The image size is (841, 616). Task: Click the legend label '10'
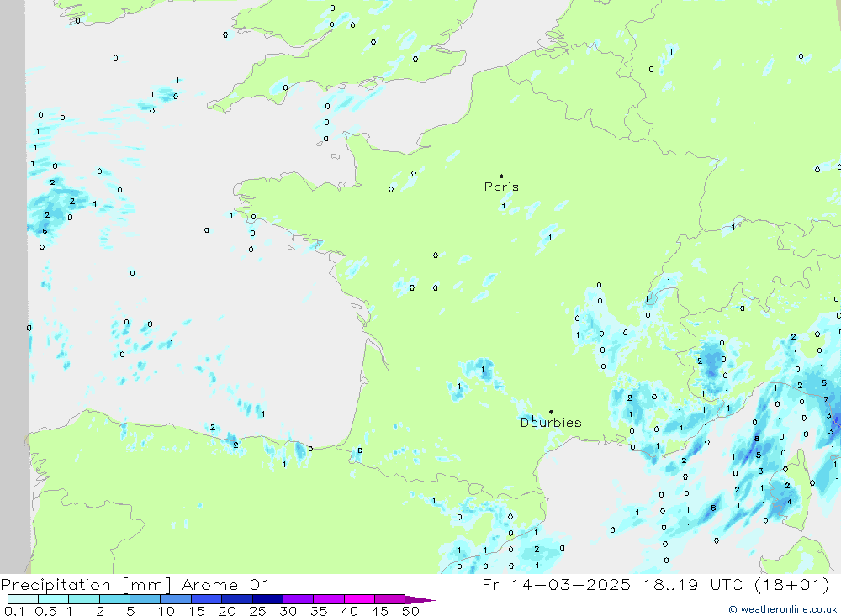(x=166, y=611)
